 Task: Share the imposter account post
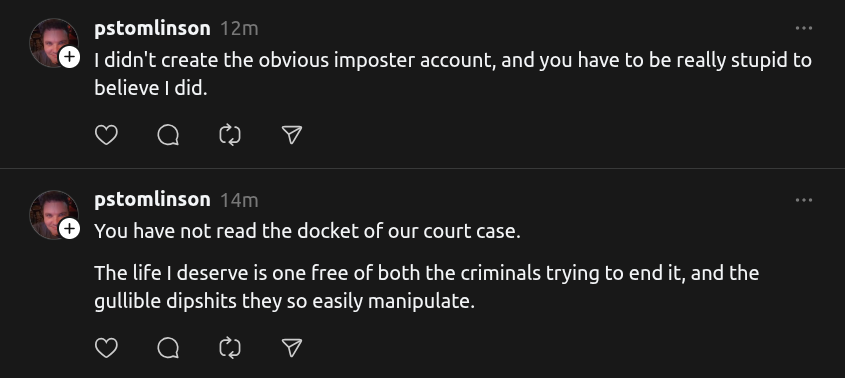pyautogui.click(x=292, y=135)
